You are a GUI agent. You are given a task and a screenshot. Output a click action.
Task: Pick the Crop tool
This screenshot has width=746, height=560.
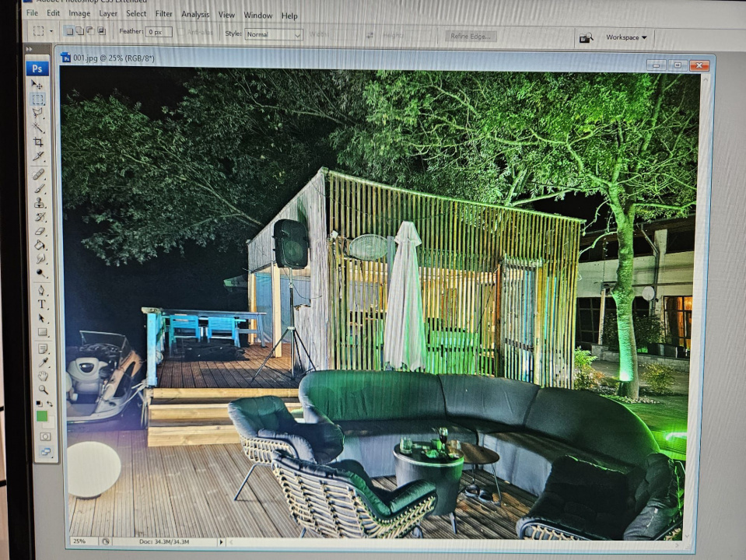coord(38,142)
